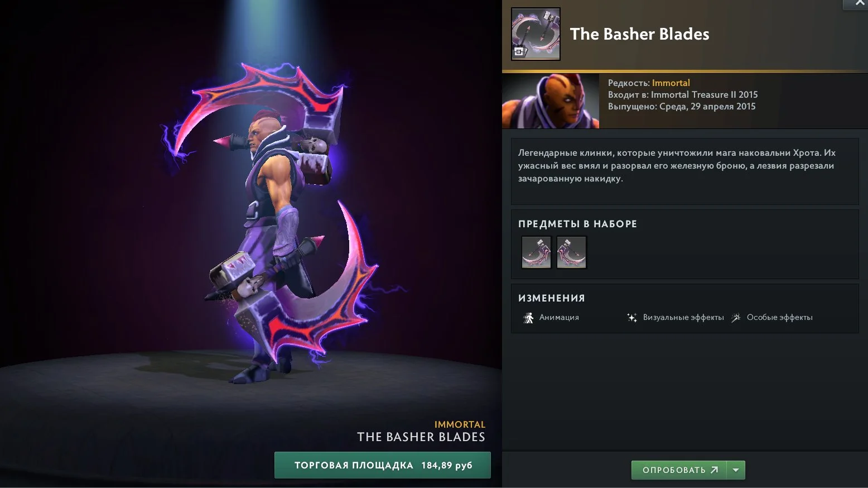Click the Визуальные эффекты sparkle icon
Viewport: 868px width, 488px height.
click(632, 318)
